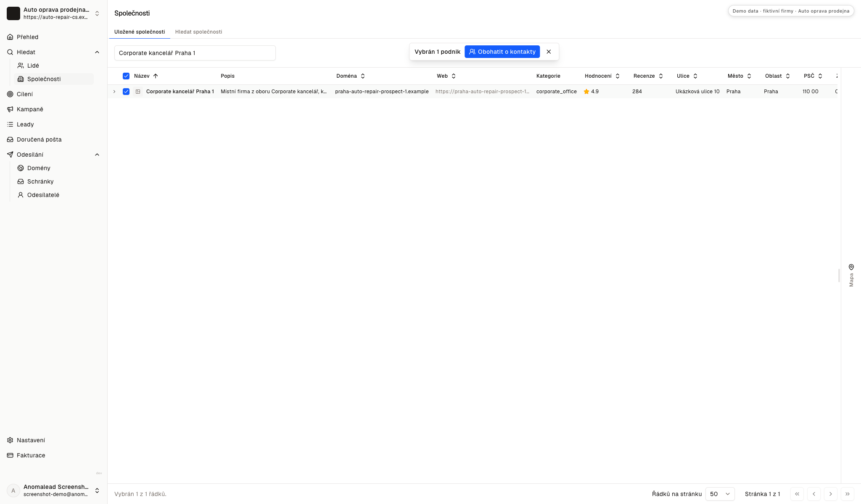Uncheck Corporate kancelář Praha 1 row checkbox
Screen dimensions: 861x504
pyautogui.click(x=126, y=92)
